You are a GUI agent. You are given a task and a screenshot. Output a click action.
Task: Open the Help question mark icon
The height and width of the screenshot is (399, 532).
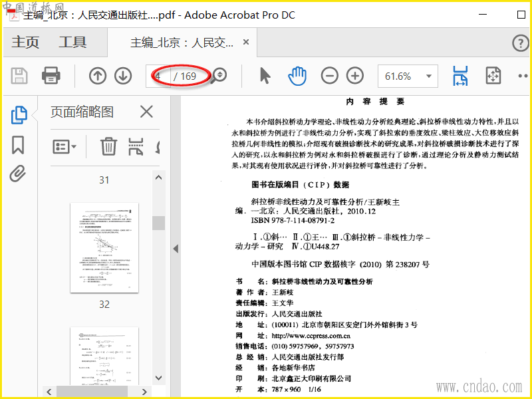[x=520, y=43]
